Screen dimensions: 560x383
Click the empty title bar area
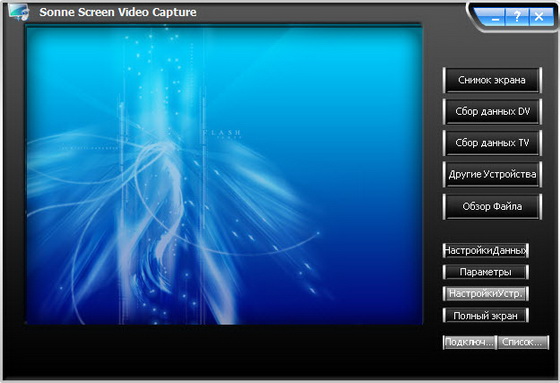[329, 12]
